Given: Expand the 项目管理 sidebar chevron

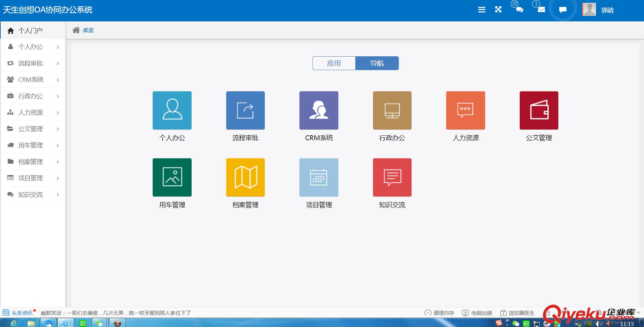Looking at the screenshot, I should pos(58,178).
